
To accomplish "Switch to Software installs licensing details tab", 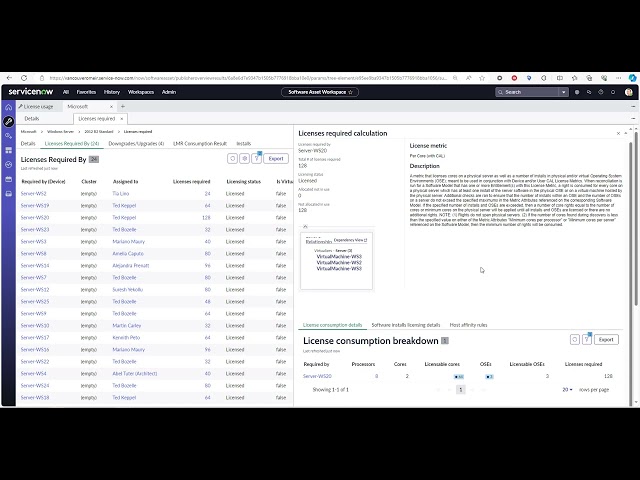I will coord(406,325).
